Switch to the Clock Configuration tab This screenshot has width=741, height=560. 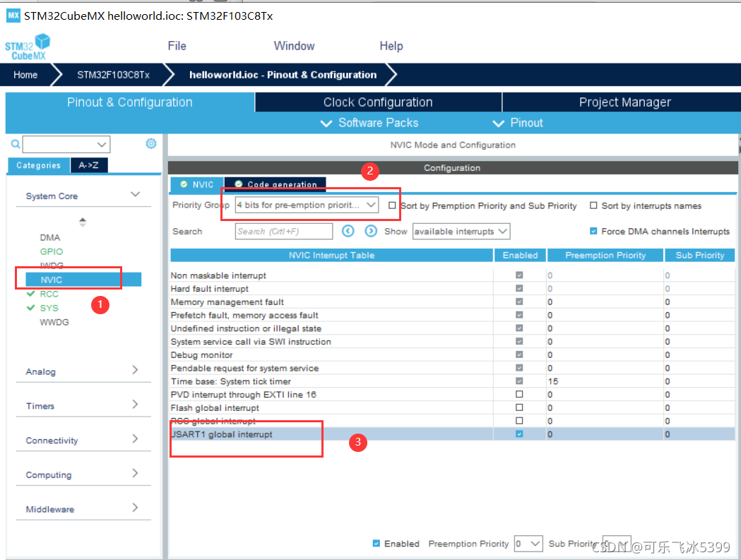click(x=378, y=102)
